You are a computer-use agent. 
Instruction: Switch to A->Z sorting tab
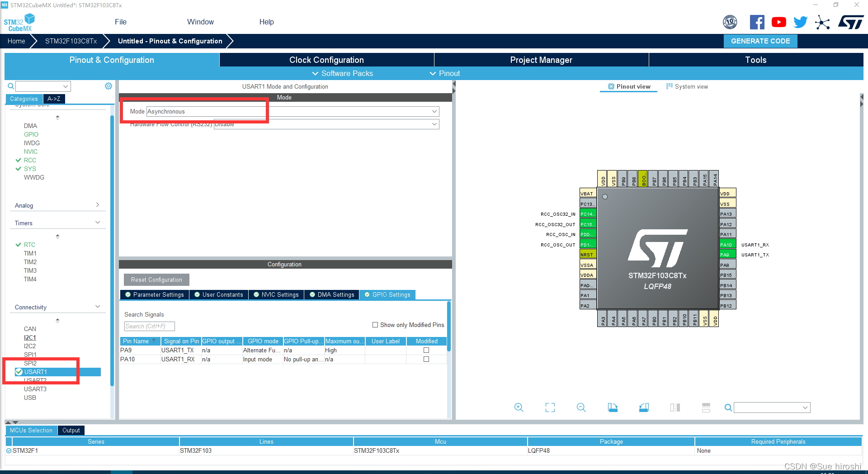(x=54, y=99)
